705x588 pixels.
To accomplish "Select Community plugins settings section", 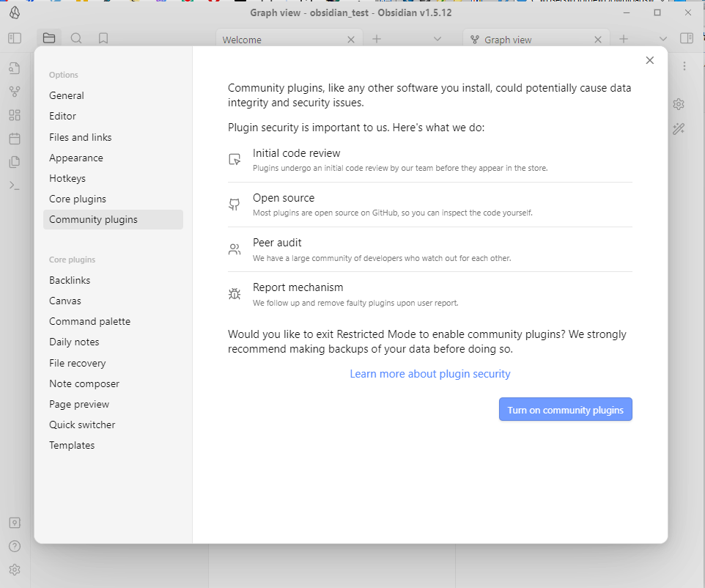I will click(x=114, y=219).
